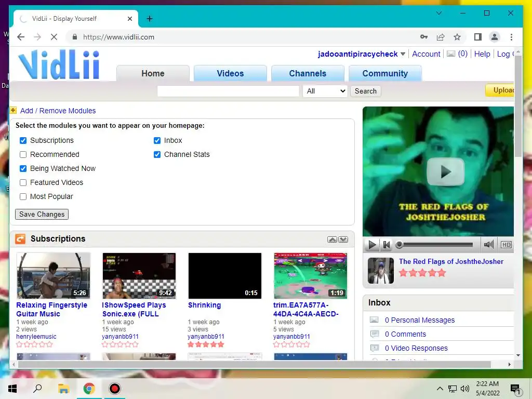Open File Explorer from taskbar
532x399 pixels.
[63, 389]
